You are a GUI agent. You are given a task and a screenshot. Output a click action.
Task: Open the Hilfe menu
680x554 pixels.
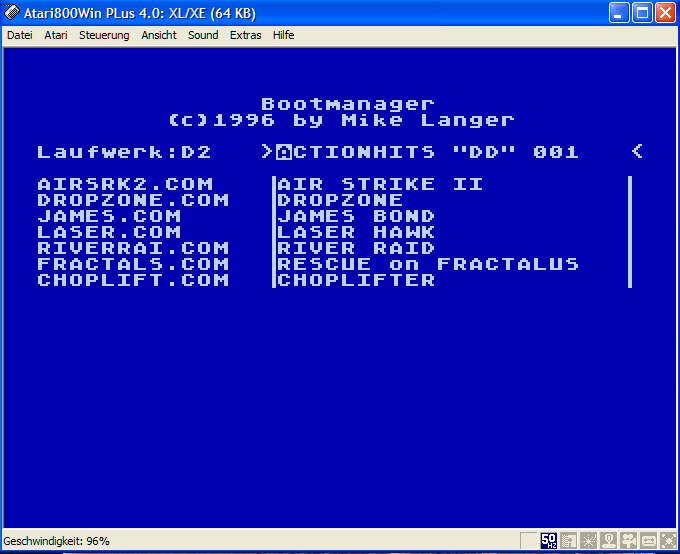[284, 35]
